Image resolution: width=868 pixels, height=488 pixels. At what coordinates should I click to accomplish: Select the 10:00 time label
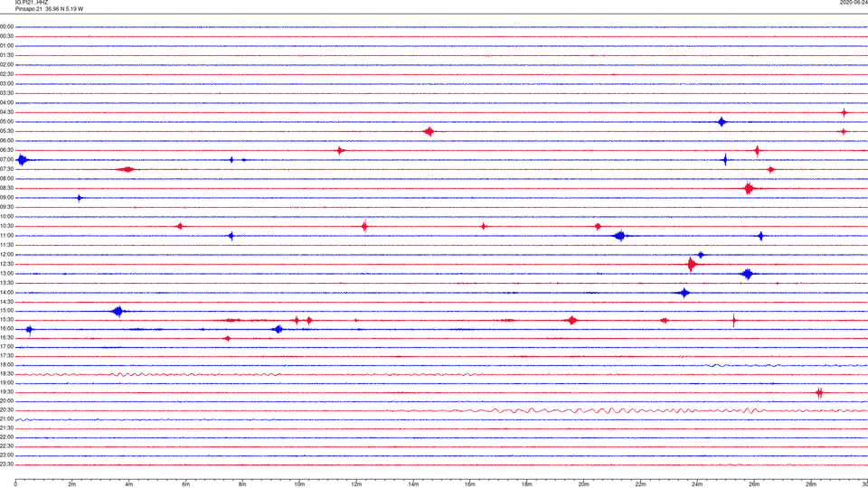click(6, 216)
